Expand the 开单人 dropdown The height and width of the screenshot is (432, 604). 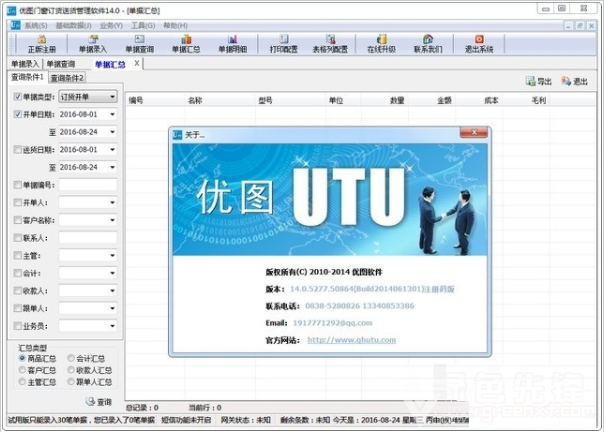click(x=112, y=202)
